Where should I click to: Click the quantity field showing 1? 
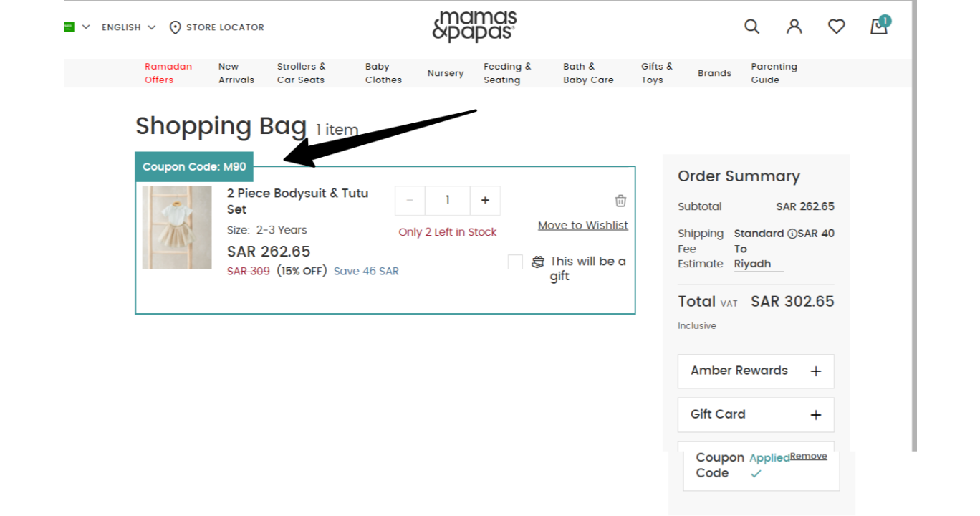(x=448, y=201)
